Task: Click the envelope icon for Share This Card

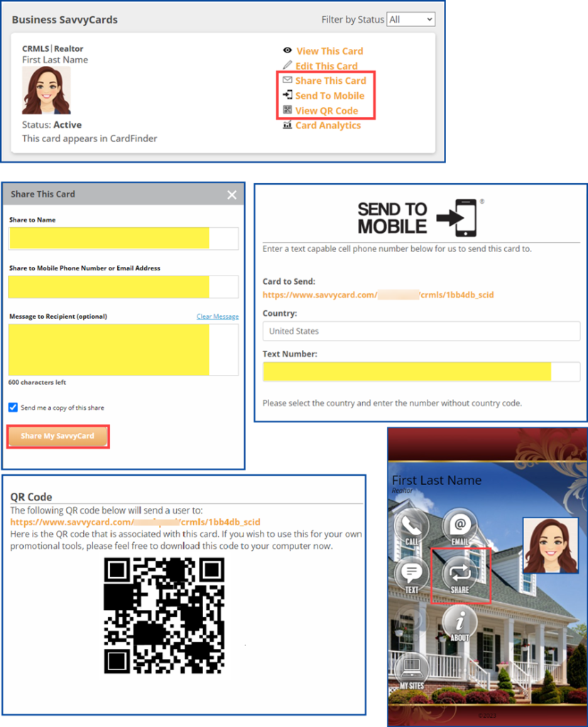Action: 288,80
